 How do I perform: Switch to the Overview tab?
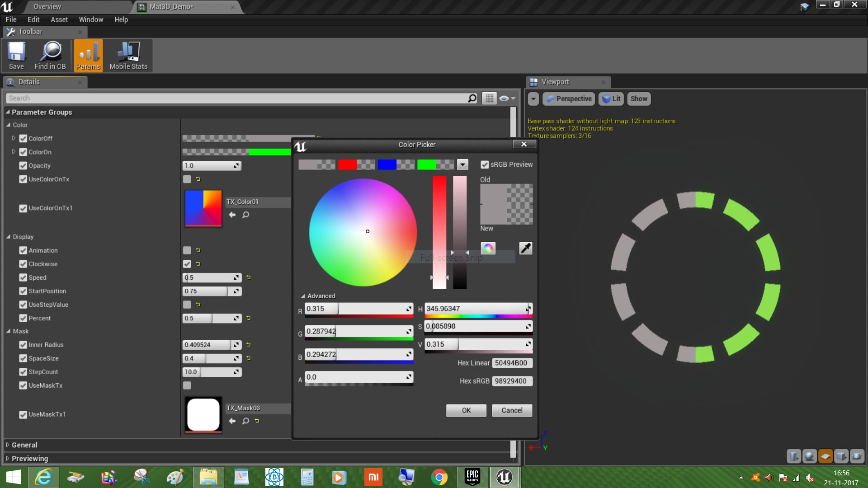coord(47,7)
